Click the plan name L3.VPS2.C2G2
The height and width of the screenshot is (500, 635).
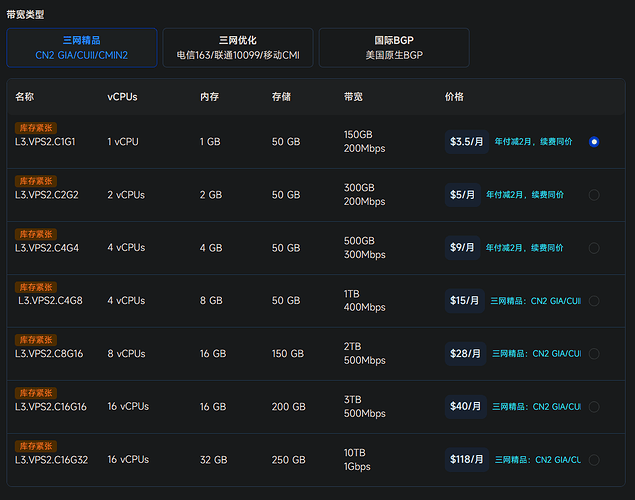click(47, 195)
